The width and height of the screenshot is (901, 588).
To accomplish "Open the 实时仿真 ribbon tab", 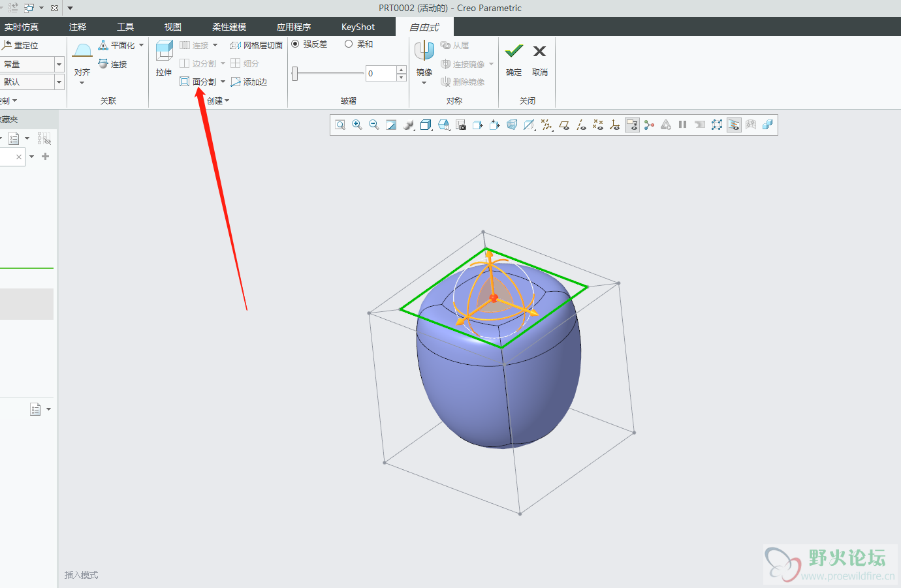I will tap(21, 27).
